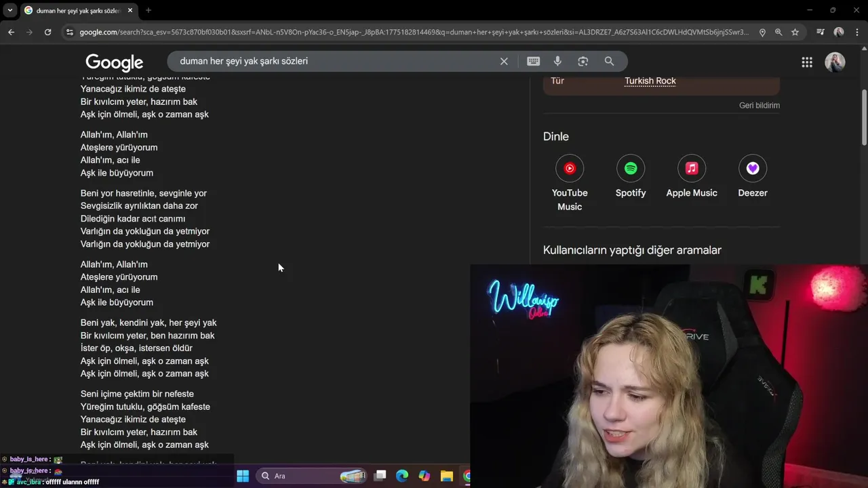The image size is (868, 488).
Task: Listen on Spotify
Action: click(x=631, y=177)
